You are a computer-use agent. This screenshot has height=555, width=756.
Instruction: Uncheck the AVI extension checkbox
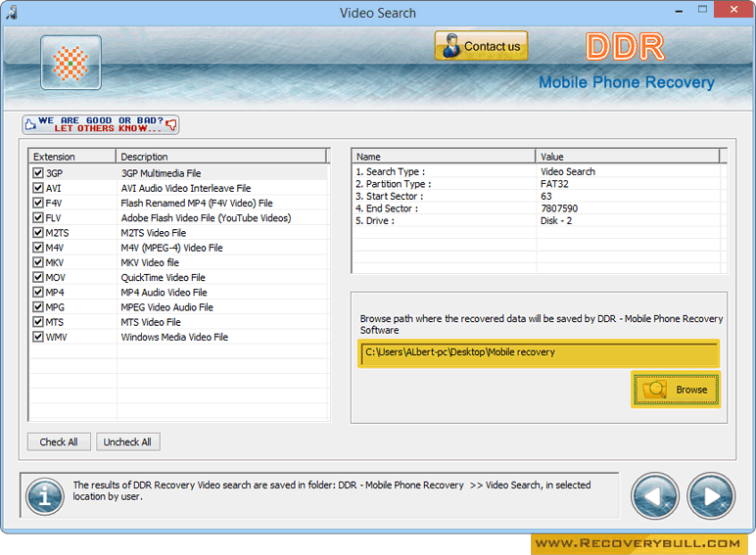click(x=38, y=188)
